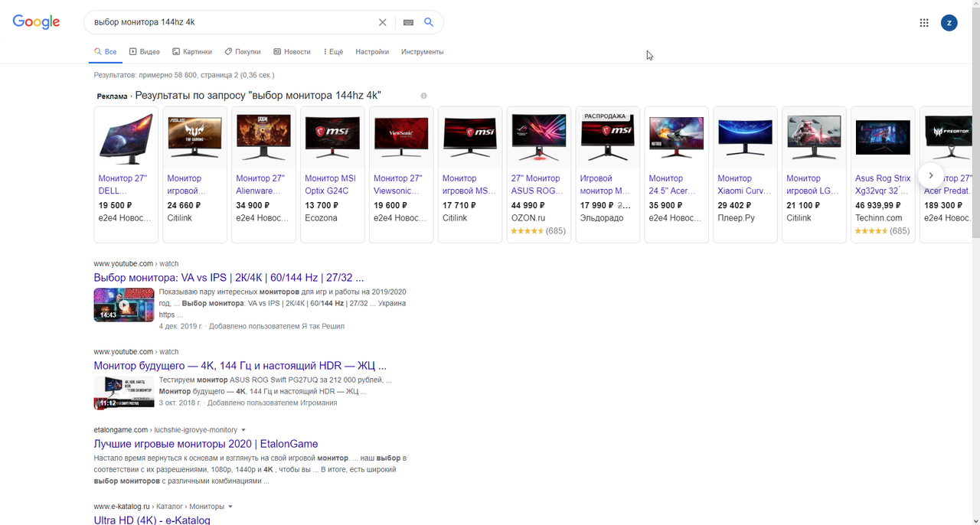The image size is (980, 525).
Task: Open the Alienware monitor image
Action: (x=263, y=139)
